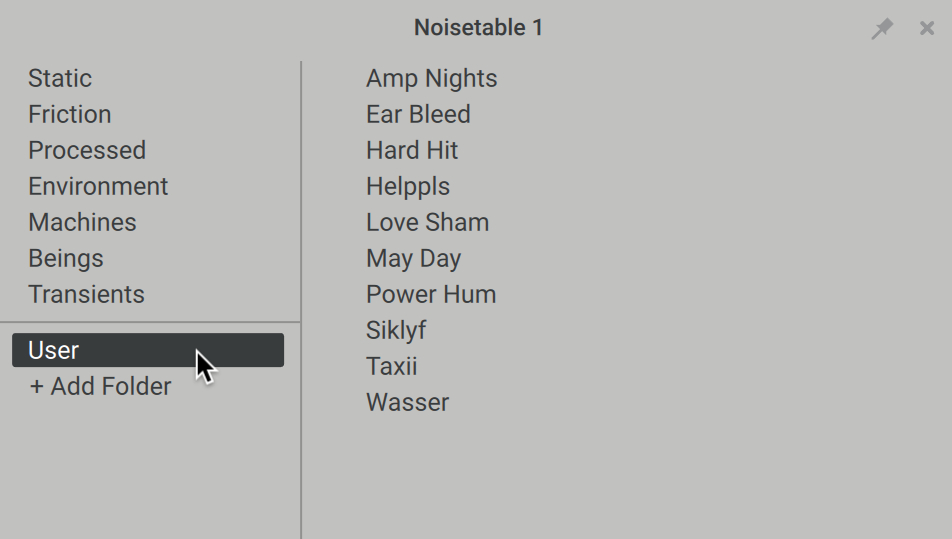
Task: Choose the Siklyf sample
Action: (396, 330)
